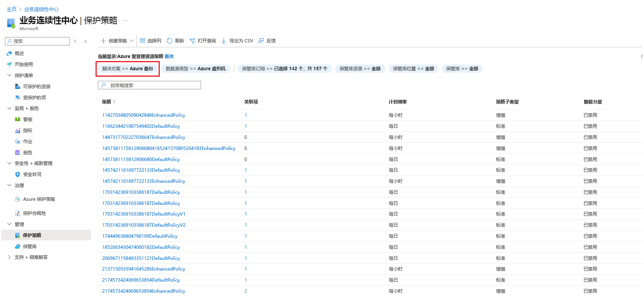The image size is (644, 303).
Task: Click the 开始使用 rocket icon
Action: click(9, 64)
